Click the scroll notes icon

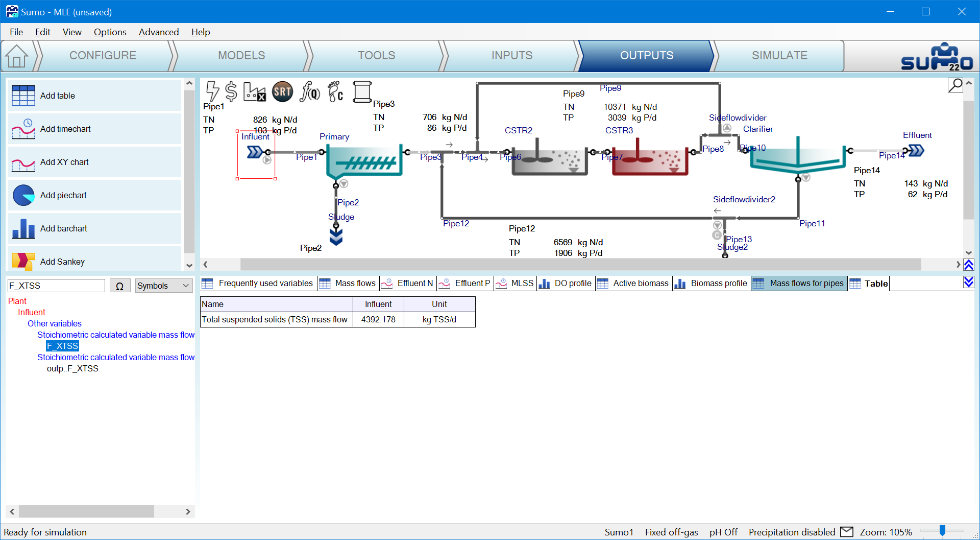click(x=362, y=91)
